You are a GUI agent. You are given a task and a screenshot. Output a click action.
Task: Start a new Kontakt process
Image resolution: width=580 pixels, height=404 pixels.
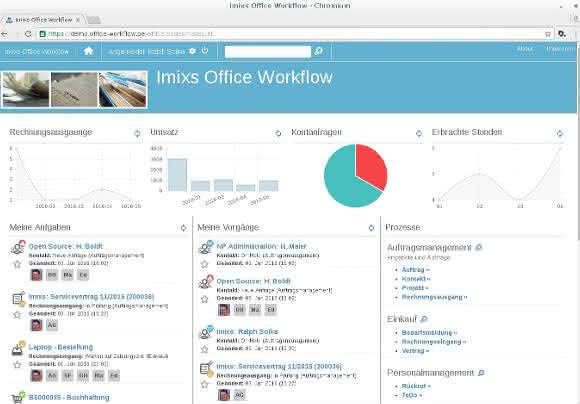(x=416, y=279)
